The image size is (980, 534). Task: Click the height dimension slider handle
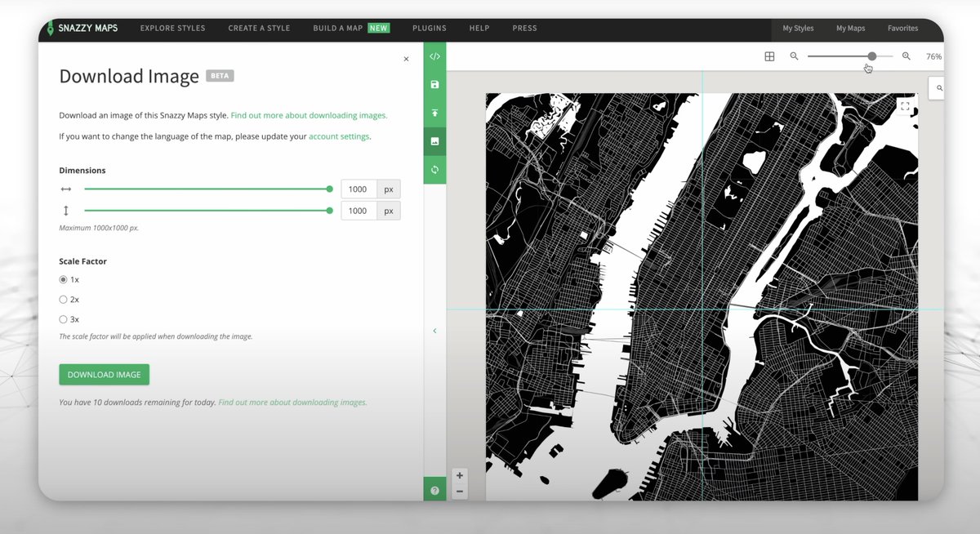pos(329,211)
